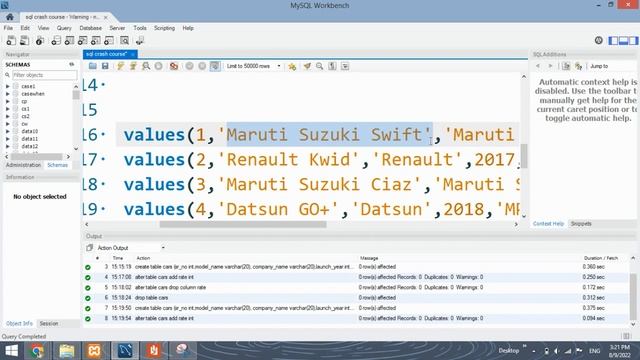The image size is (640, 360).
Task: Open Chrome from the taskbar
Action: pos(37,351)
